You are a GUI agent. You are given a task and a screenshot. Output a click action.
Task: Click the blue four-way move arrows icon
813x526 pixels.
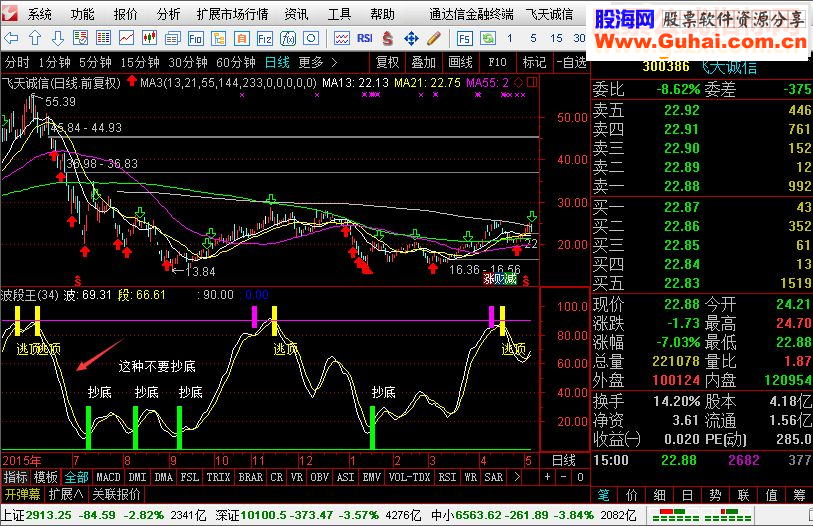pos(411,38)
